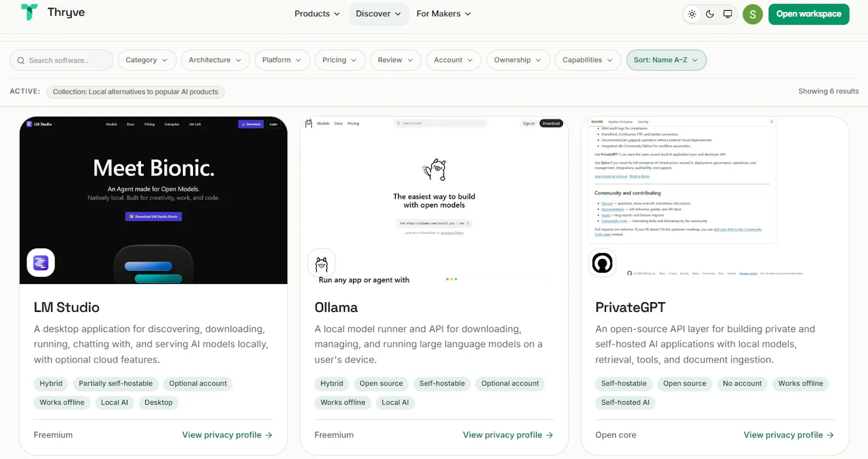
Task: Click Hybrid tag on LM Studio card
Action: (51, 384)
